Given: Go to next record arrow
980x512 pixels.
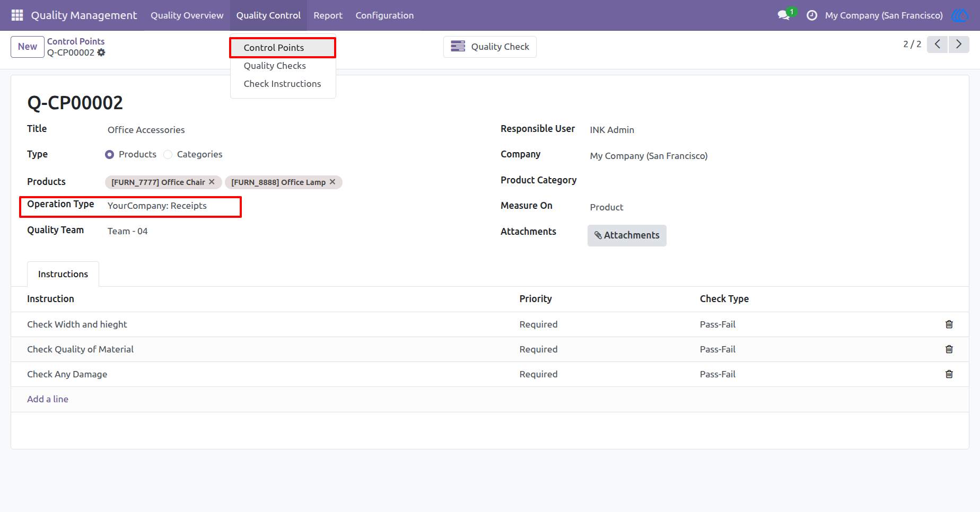Looking at the screenshot, I should click(x=959, y=44).
